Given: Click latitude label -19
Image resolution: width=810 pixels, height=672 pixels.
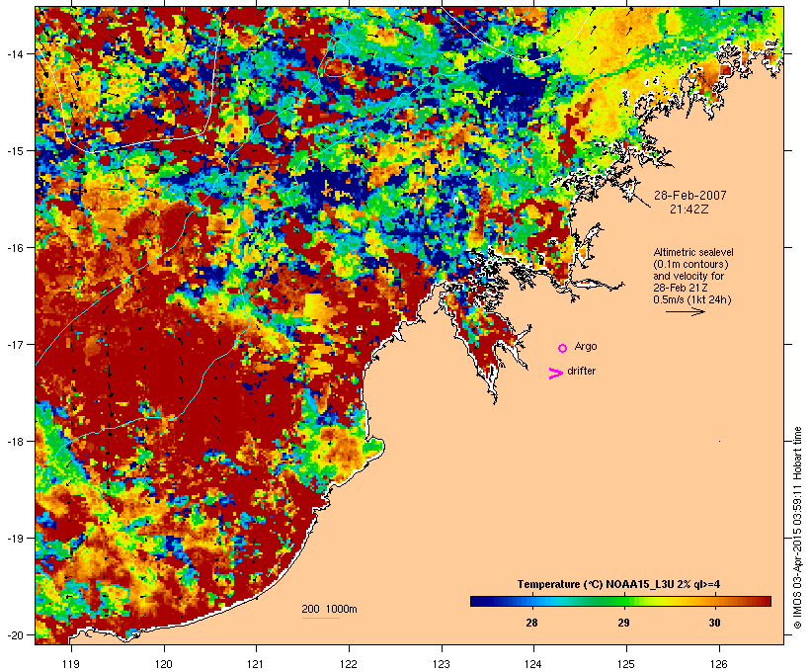Looking at the screenshot, I should pyautogui.click(x=14, y=539).
